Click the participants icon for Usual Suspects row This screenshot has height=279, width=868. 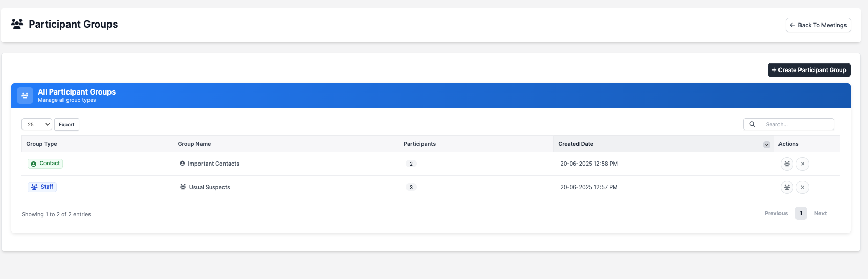point(787,188)
